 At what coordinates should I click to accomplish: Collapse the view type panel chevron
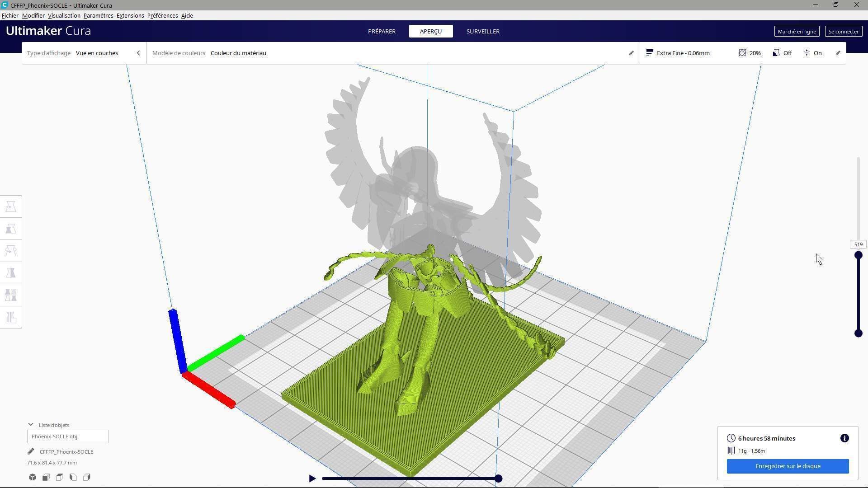click(x=138, y=53)
